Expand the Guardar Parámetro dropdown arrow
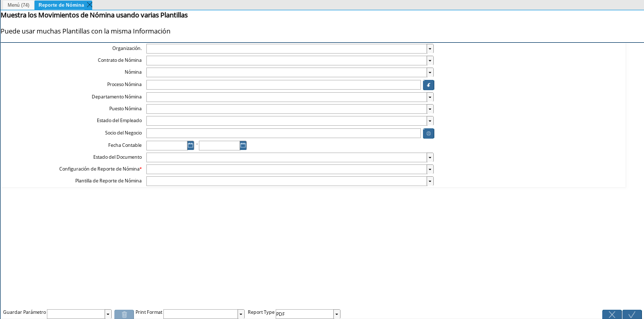644x319 pixels. 108,314
